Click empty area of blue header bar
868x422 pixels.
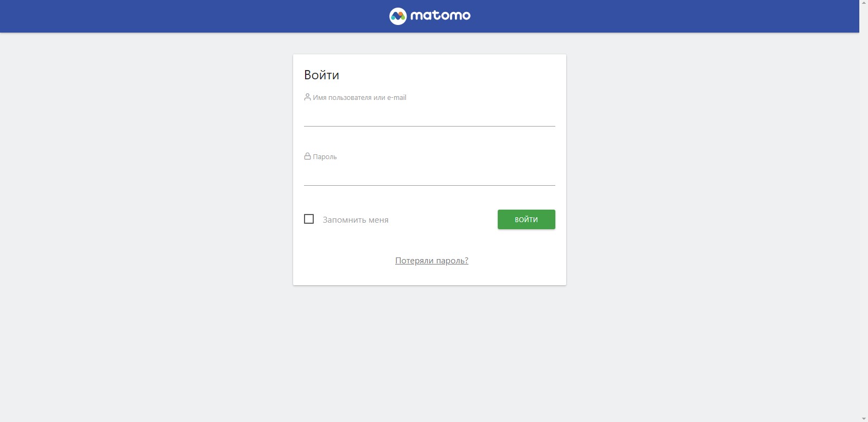[x=163, y=16]
